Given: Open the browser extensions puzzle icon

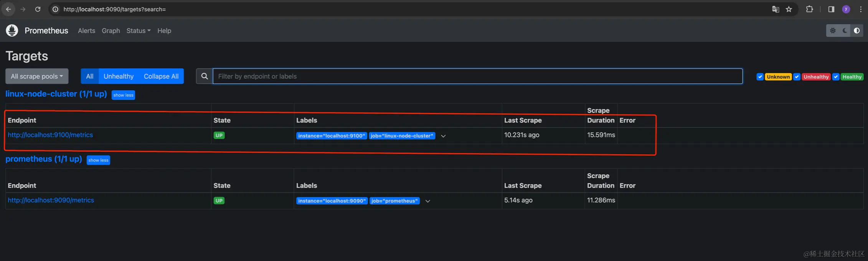Looking at the screenshot, I should (809, 9).
